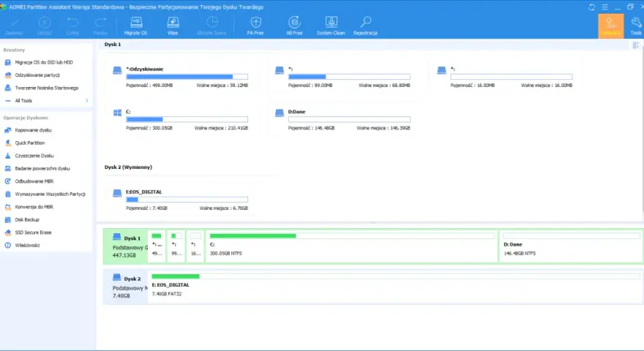
Task: Select E: EOS_DIGITAL 7.40GB FAT32 block
Action: tap(395, 287)
